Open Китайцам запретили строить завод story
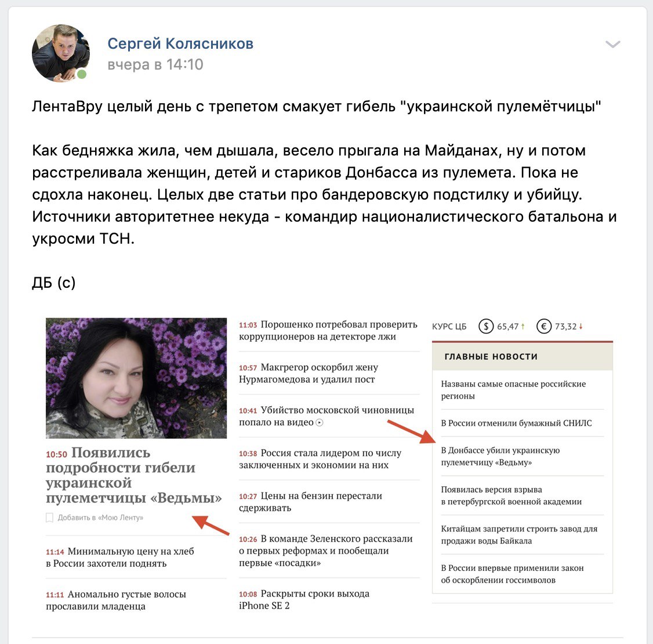The width and height of the screenshot is (653, 644). coord(519,535)
